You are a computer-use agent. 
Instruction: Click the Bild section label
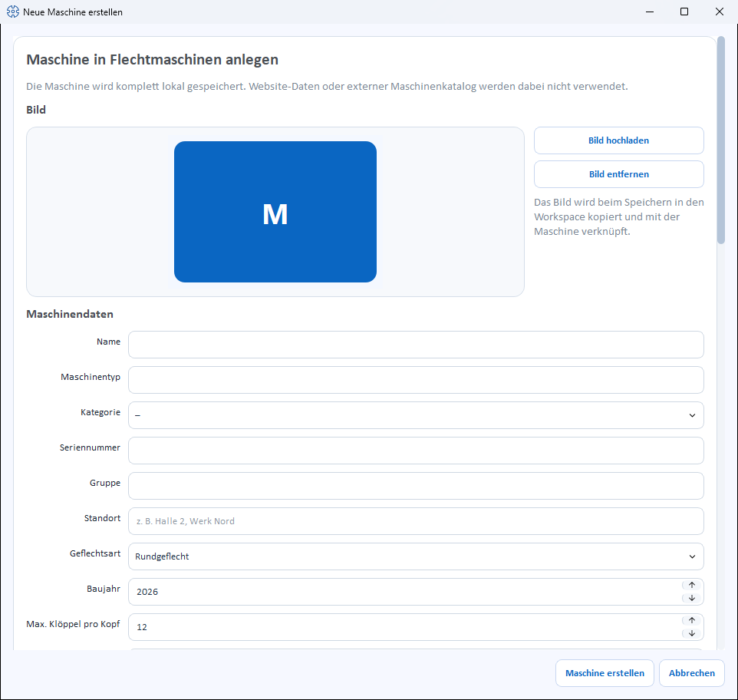(x=36, y=110)
